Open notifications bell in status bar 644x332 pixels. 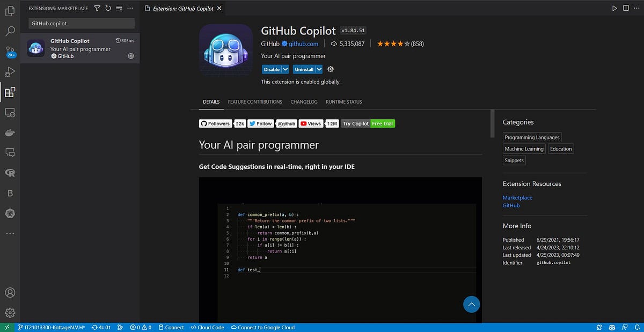[636, 327]
